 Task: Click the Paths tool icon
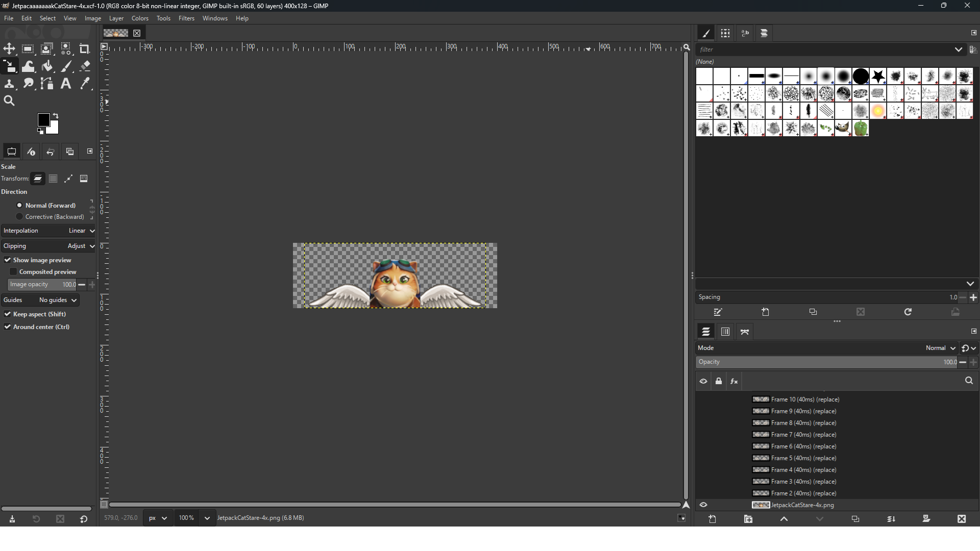[47, 84]
